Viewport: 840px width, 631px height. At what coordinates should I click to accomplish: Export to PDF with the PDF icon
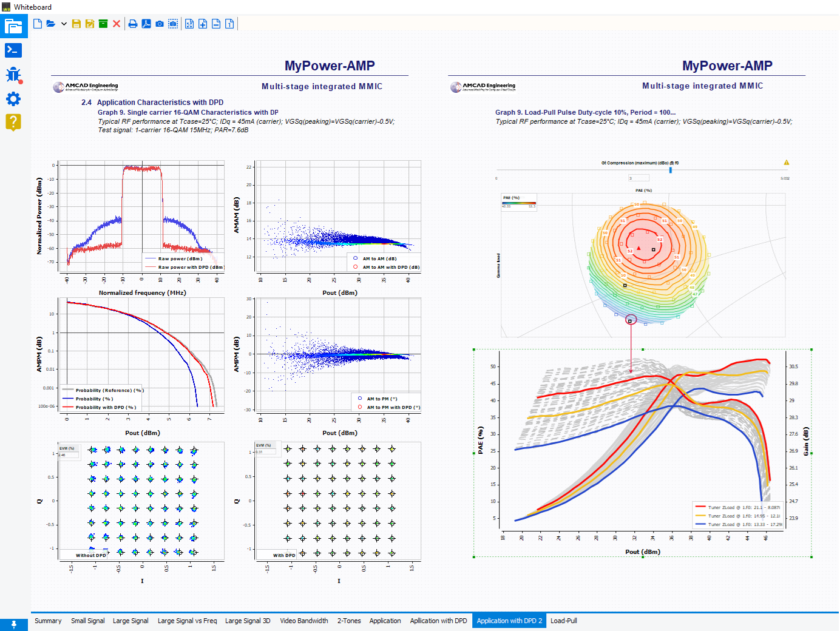[146, 24]
